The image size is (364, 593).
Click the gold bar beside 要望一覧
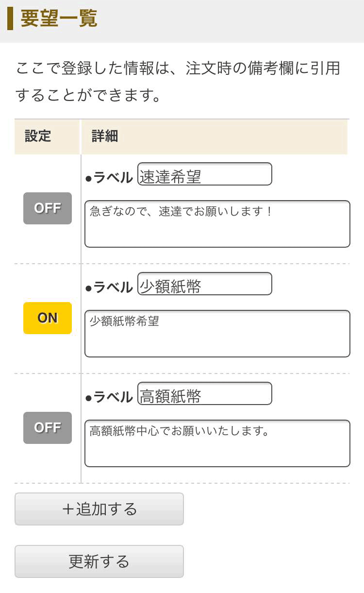(10, 19)
